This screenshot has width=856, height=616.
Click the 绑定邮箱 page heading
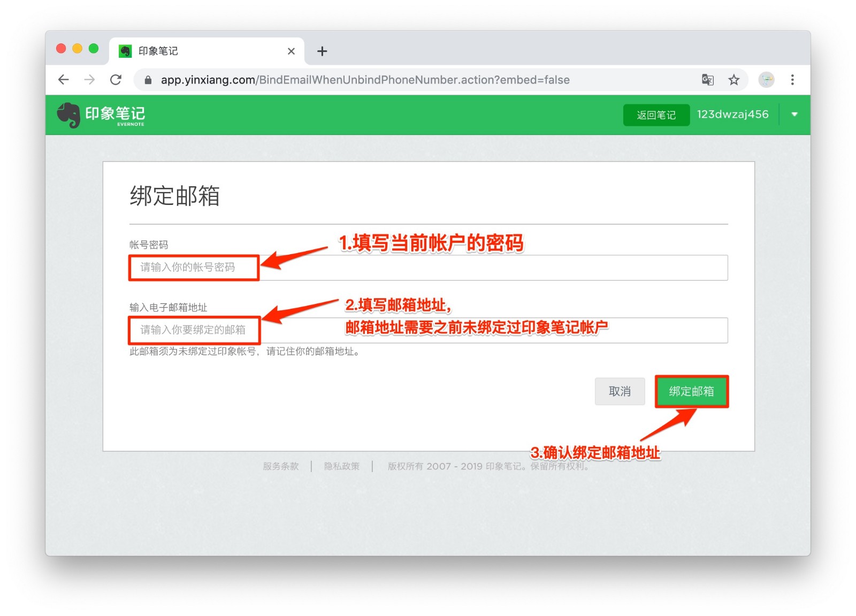click(x=175, y=196)
